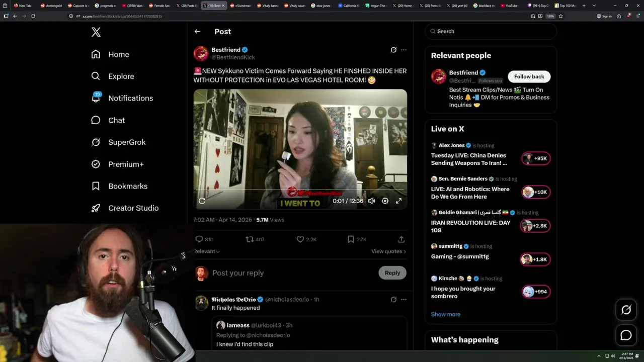
Task: Open Premium+ from the sidebar
Action: coord(117,164)
